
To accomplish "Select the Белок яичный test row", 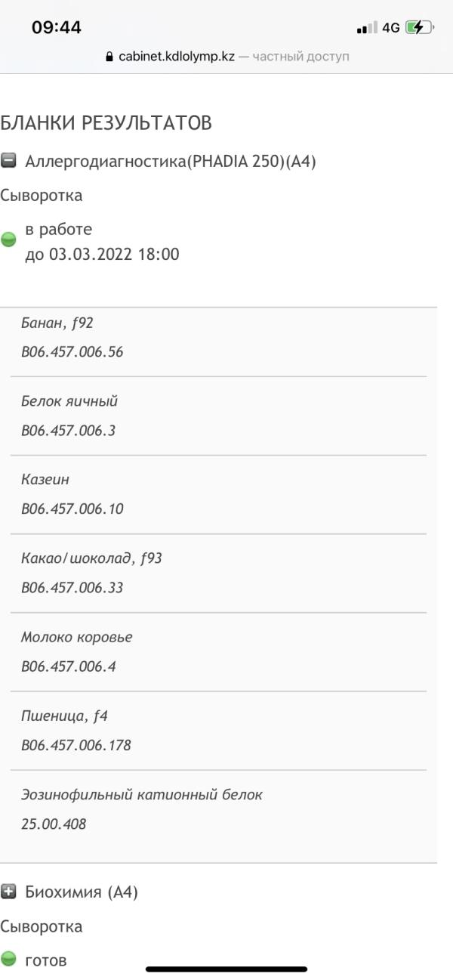I will click(218, 416).
